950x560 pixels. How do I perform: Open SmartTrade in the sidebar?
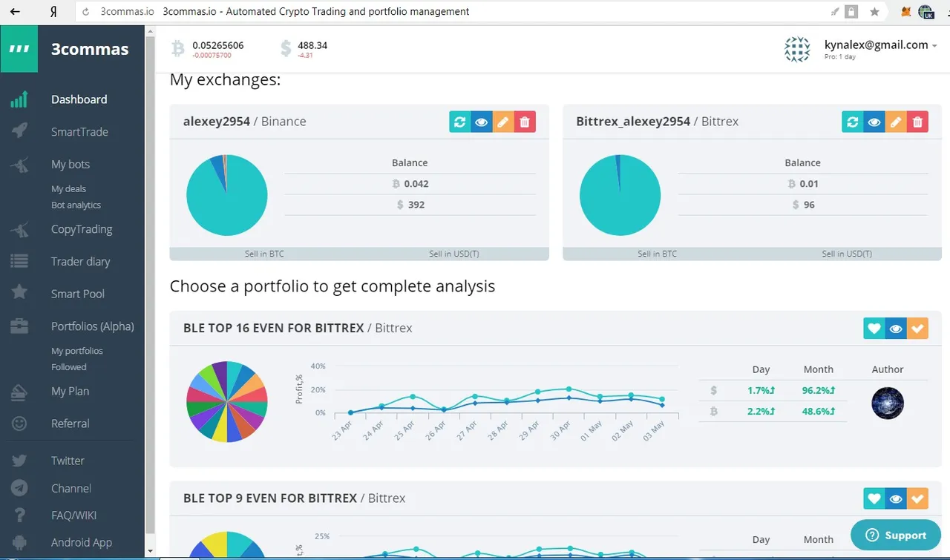click(79, 132)
